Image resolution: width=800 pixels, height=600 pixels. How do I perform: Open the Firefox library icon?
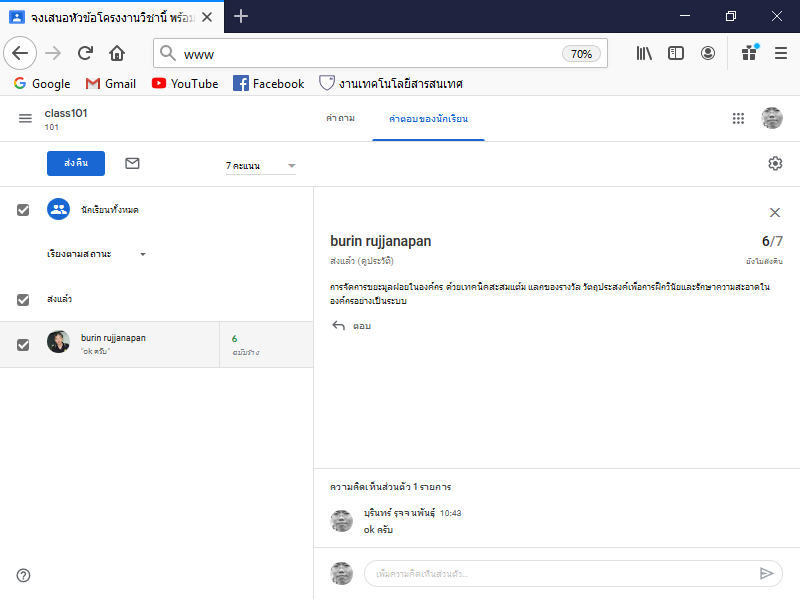tap(644, 53)
